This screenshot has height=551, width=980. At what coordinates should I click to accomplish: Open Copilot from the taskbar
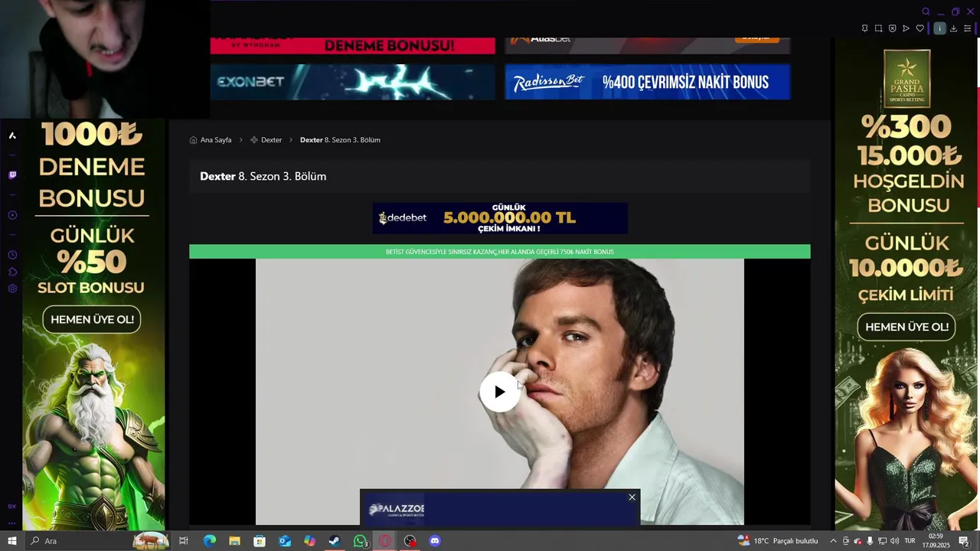[309, 541]
